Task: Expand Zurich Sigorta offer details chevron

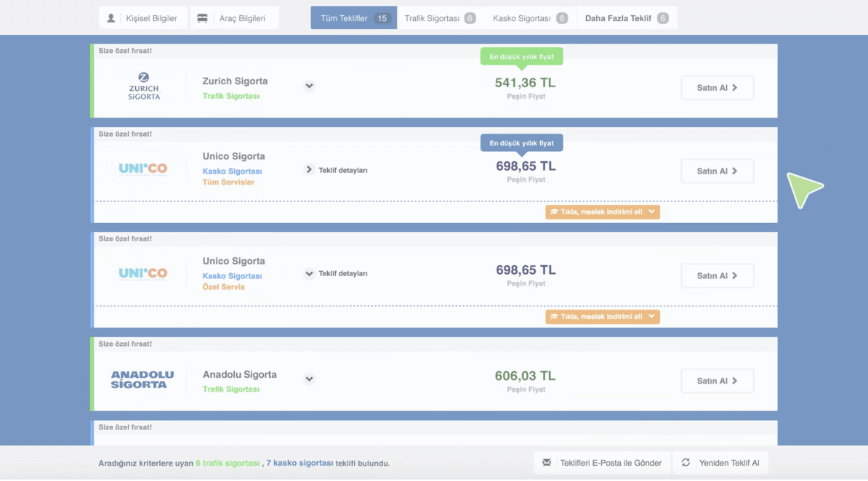Action: (309, 86)
